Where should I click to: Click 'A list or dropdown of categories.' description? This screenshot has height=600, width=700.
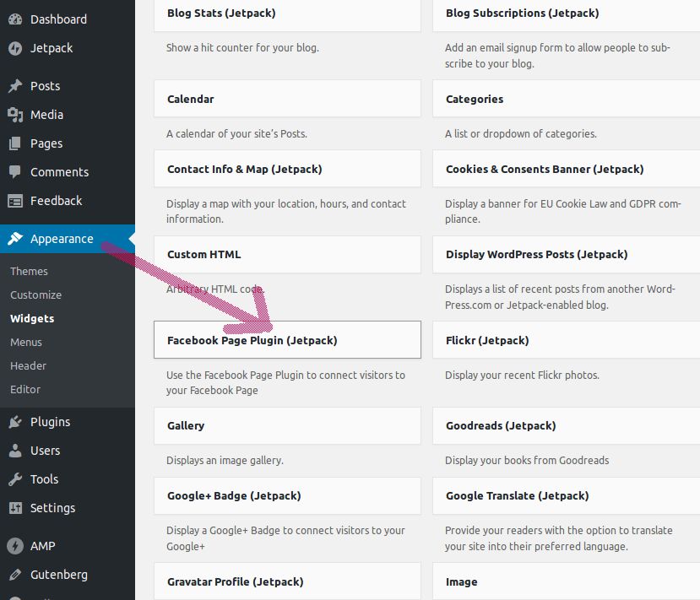pos(520,134)
